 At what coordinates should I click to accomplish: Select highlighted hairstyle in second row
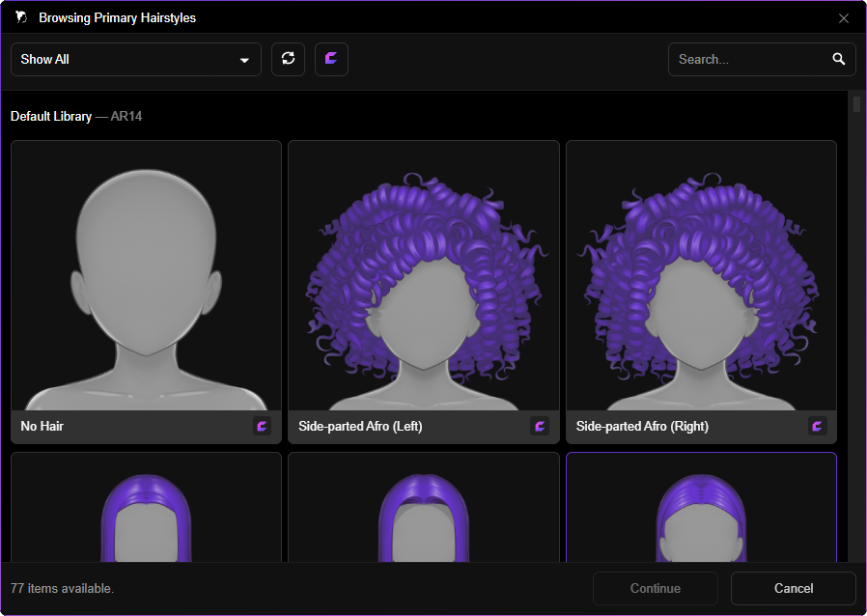point(701,508)
